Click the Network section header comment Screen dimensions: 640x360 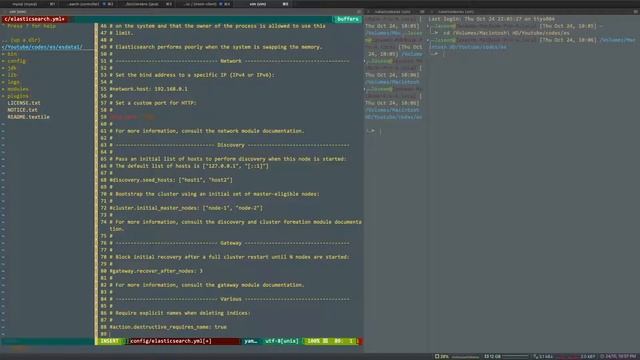[x=229, y=61]
